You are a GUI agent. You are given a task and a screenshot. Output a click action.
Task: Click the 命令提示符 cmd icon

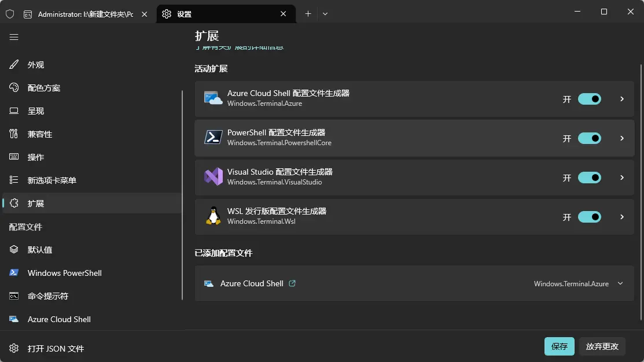pyautogui.click(x=14, y=296)
